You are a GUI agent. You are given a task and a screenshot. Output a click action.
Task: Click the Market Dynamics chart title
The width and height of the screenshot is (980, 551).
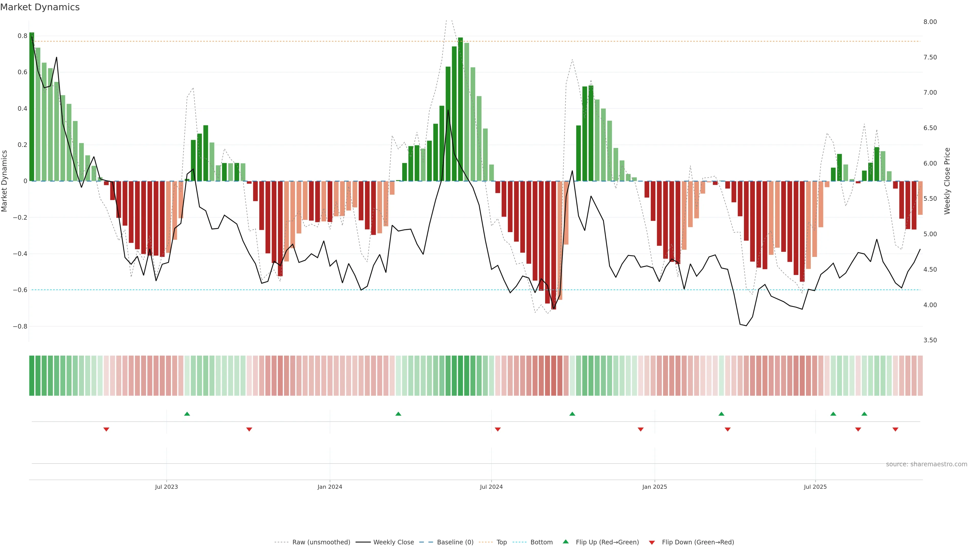click(x=40, y=7)
